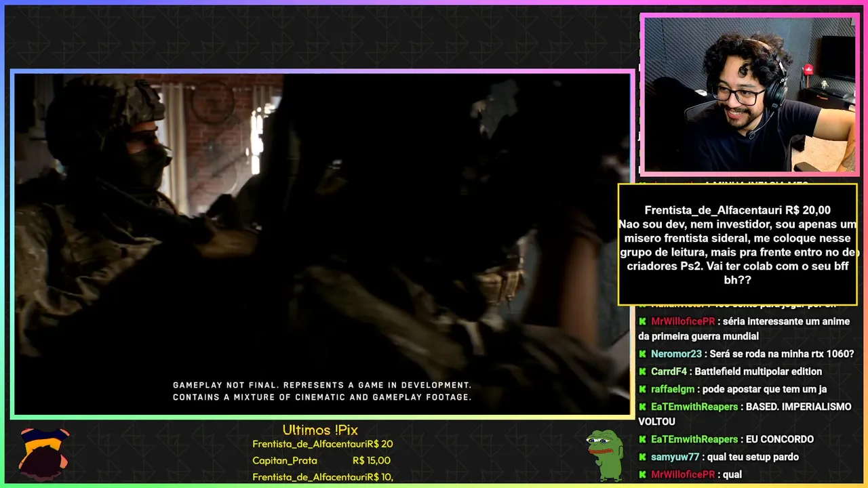Click the 'EU CONCORDO' chat message text
The height and width of the screenshot is (488, 868).
click(780, 439)
